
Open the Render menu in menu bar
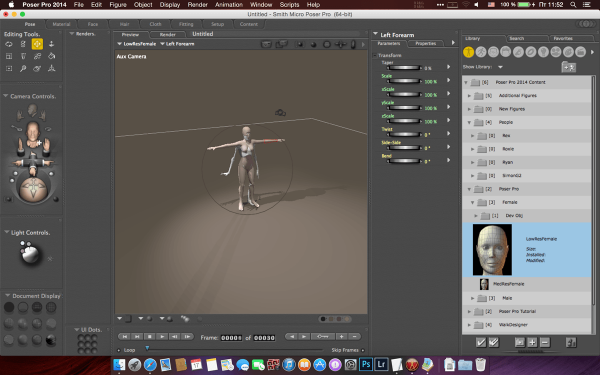(x=197, y=5)
